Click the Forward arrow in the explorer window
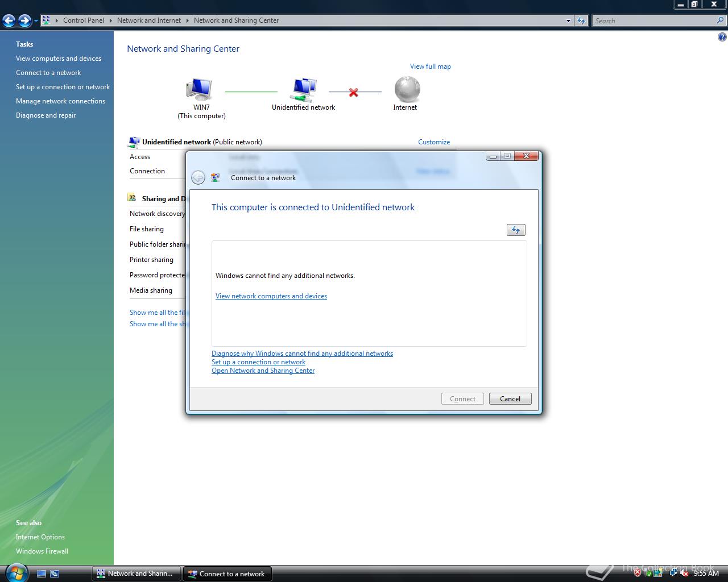This screenshot has width=728, height=582. [24, 21]
